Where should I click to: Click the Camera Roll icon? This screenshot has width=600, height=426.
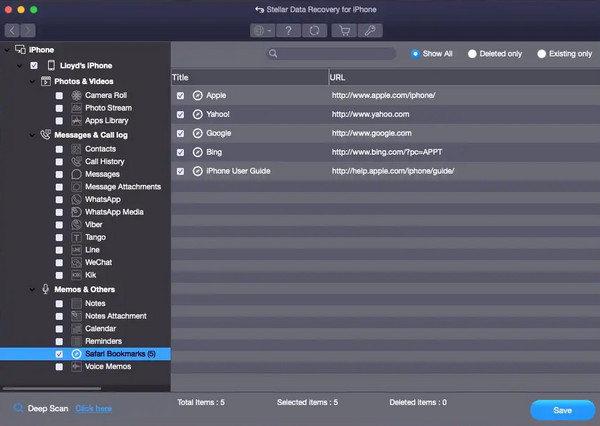77,95
